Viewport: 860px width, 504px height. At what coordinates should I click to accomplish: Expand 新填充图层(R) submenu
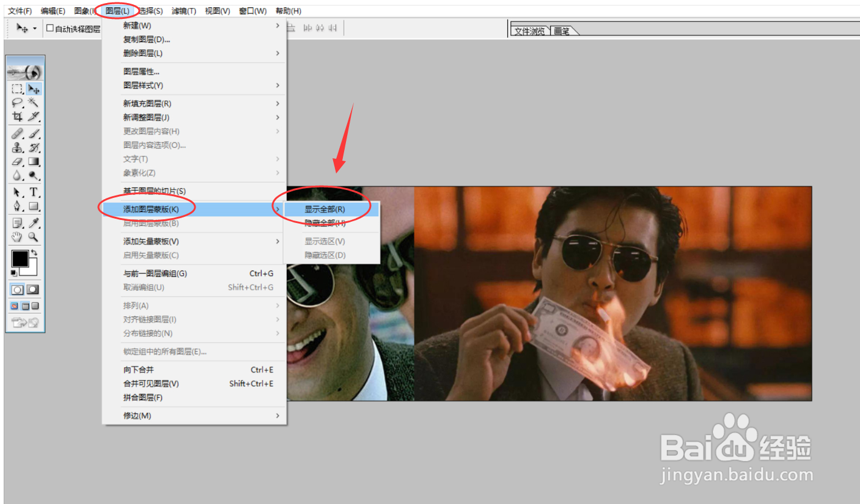coord(194,104)
